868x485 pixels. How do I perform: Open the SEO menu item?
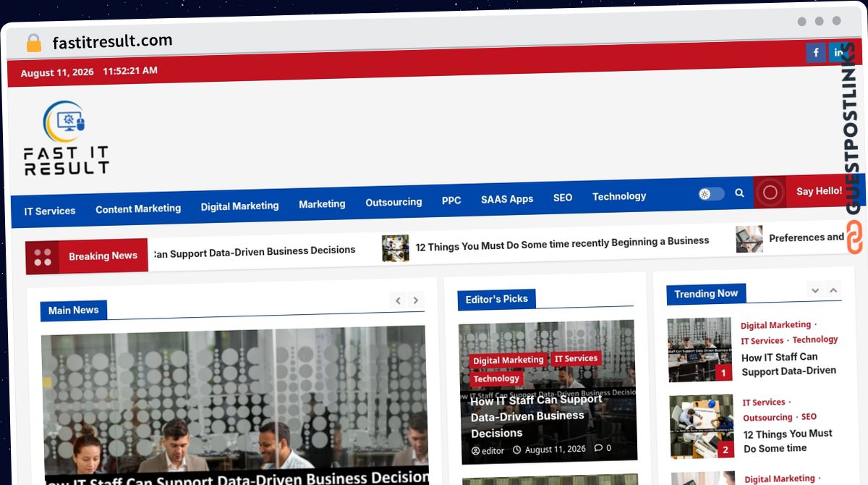point(563,198)
